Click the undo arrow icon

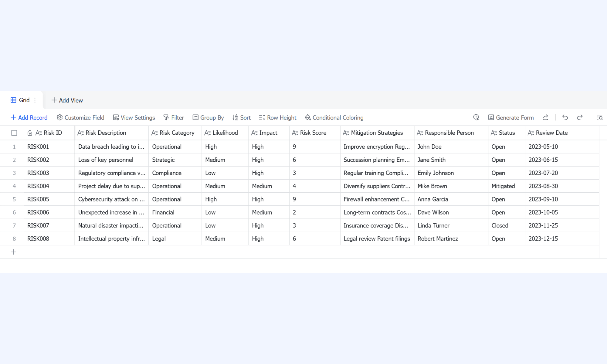[565, 117]
